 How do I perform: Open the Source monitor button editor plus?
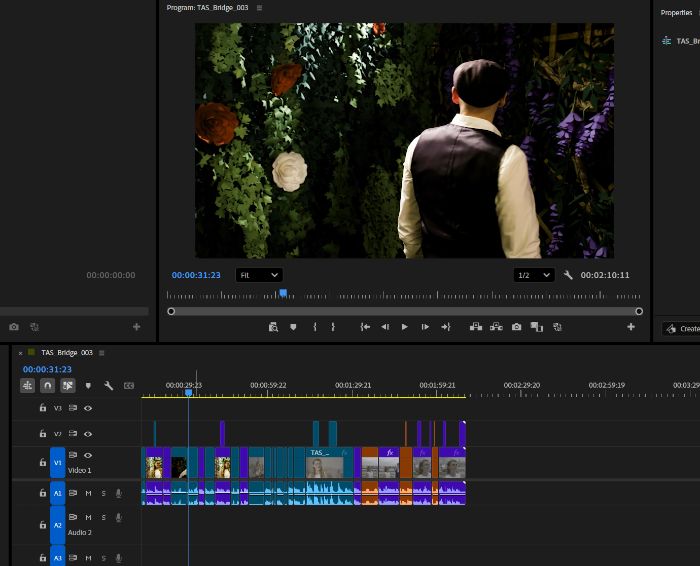pos(137,327)
